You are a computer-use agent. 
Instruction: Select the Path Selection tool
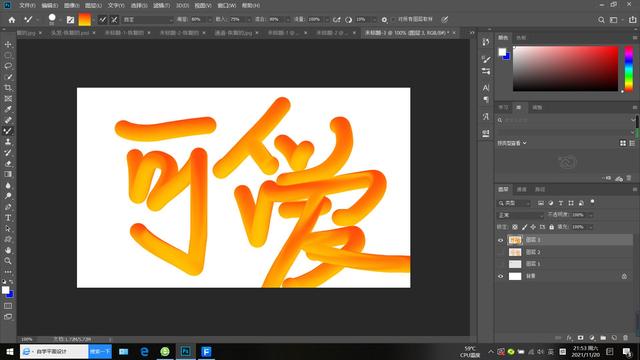point(8,229)
